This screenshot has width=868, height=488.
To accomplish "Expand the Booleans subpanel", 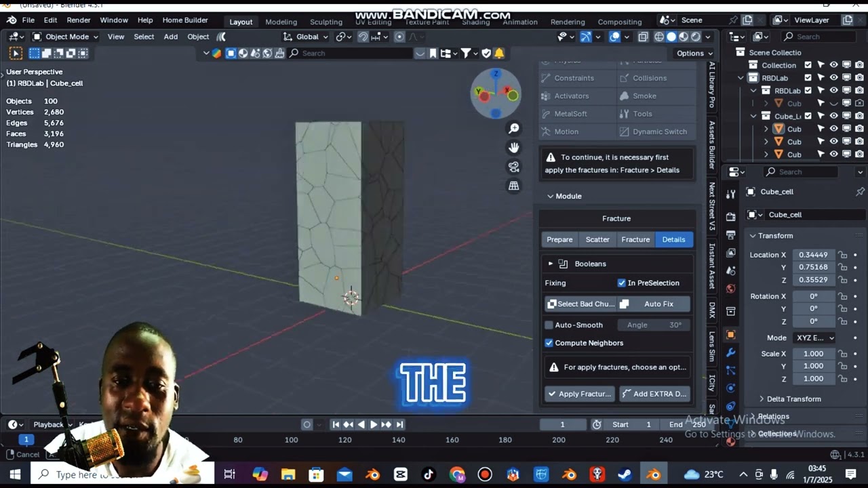I will (x=551, y=264).
